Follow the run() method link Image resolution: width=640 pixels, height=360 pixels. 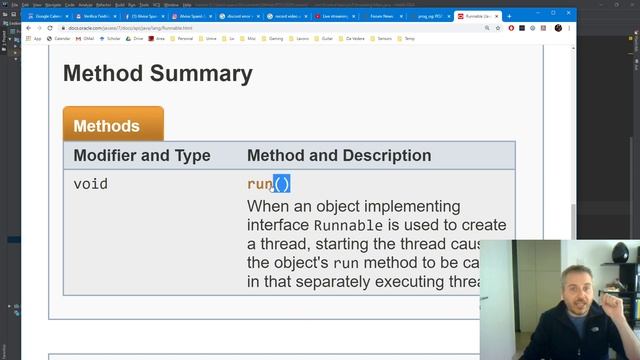tap(260, 184)
